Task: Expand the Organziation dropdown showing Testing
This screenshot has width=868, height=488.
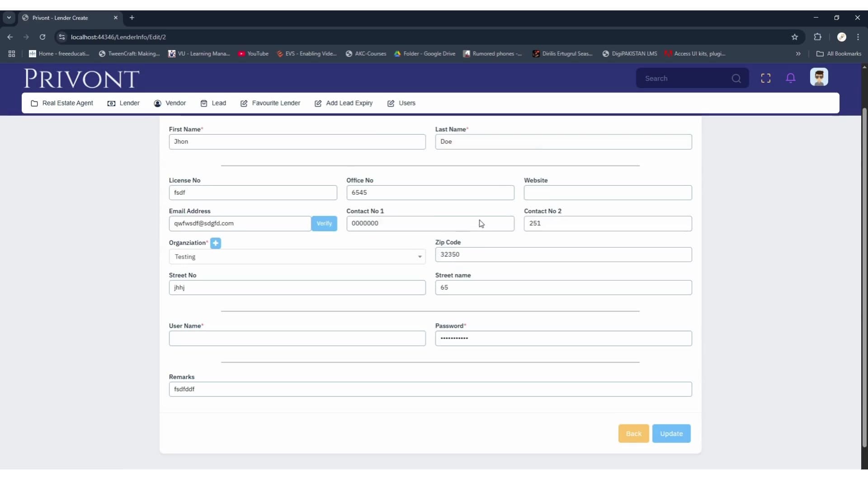Action: point(297,257)
